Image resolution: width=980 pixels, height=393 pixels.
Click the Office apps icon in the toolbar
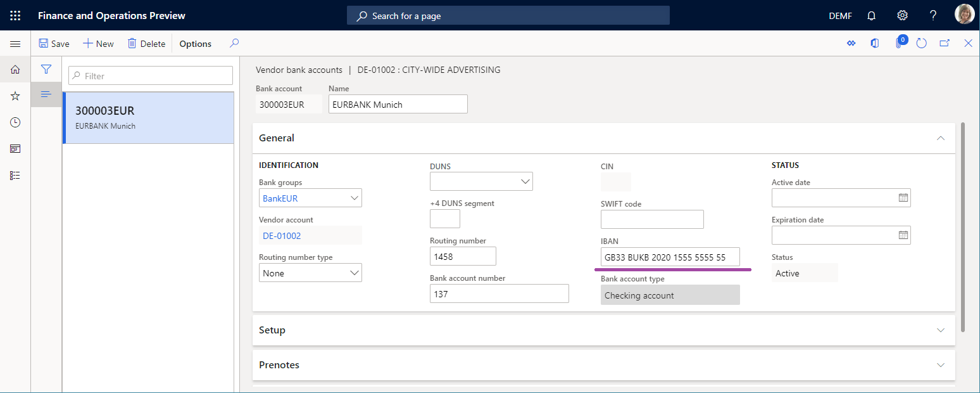pyautogui.click(x=874, y=43)
